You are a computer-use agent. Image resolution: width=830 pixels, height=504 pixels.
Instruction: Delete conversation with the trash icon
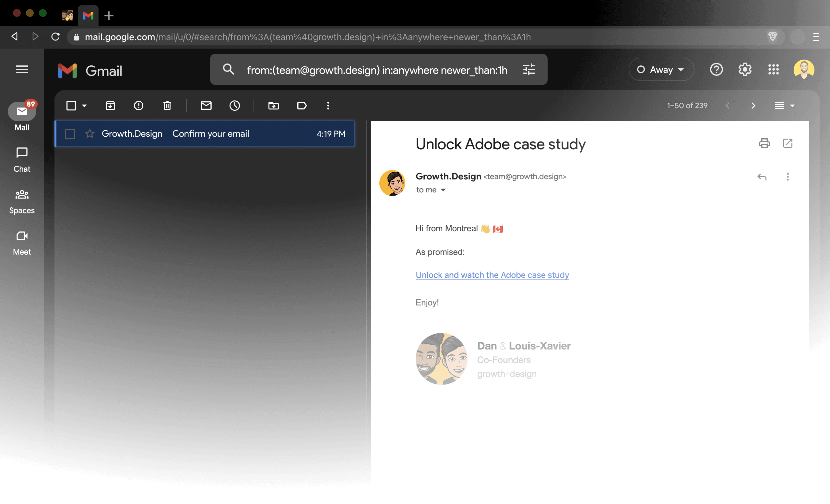point(167,106)
